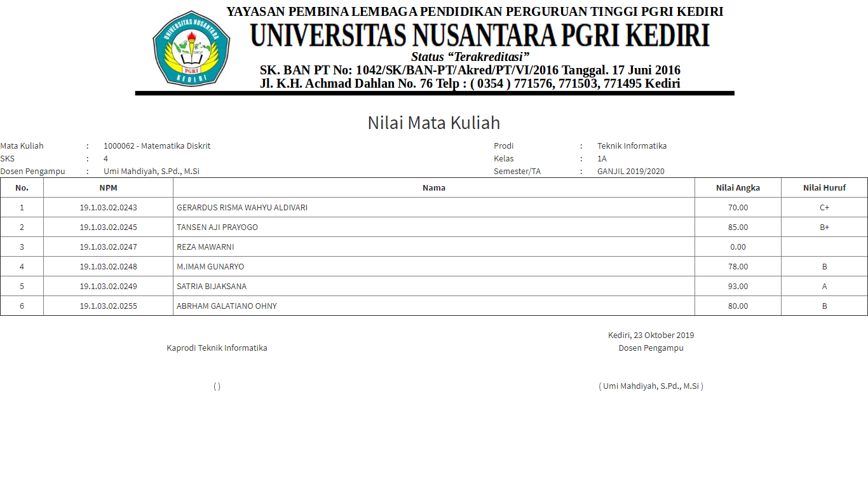
Task: Select Prodi value Teknik Informatika
Action: pos(631,146)
